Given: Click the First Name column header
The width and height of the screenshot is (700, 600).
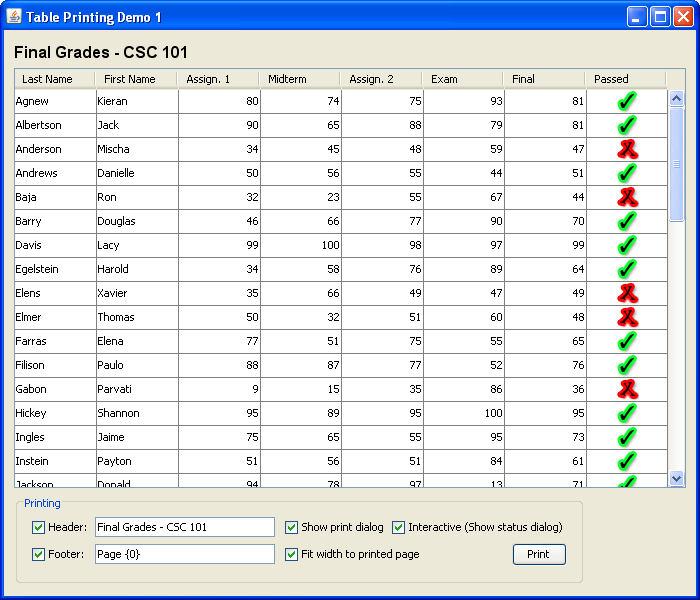Looking at the screenshot, I should [x=136, y=79].
